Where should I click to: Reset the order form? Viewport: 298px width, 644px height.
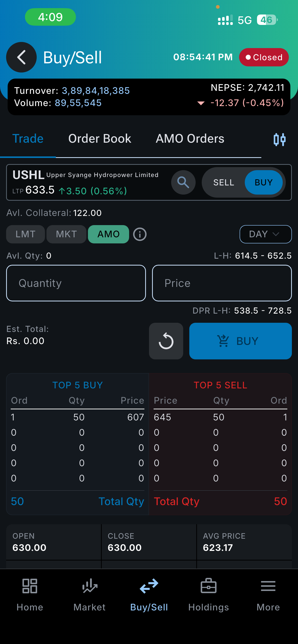coord(166,341)
